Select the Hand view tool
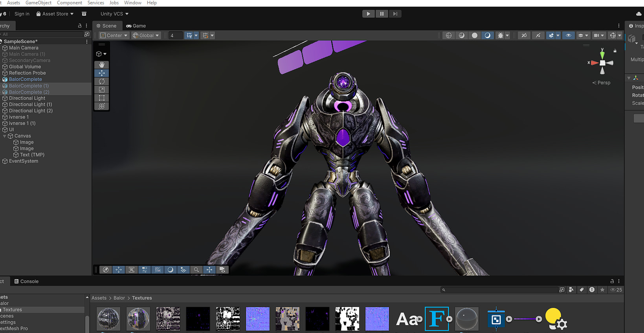644x333 pixels. click(x=102, y=64)
